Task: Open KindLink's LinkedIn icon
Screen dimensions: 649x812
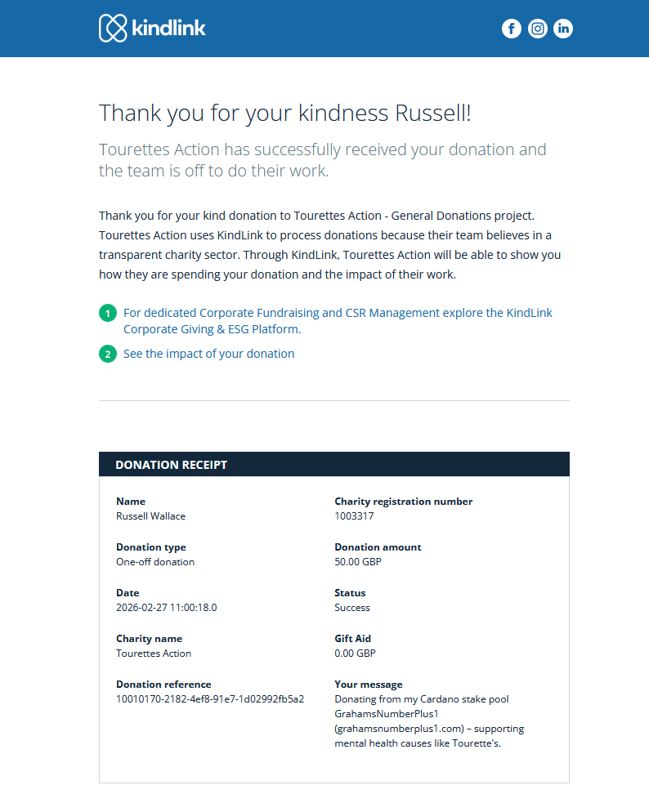Action: click(x=562, y=28)
